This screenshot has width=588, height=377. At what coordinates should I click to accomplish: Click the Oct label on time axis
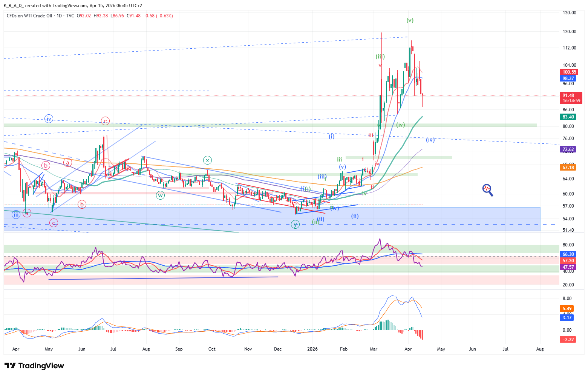pos(212,349)
